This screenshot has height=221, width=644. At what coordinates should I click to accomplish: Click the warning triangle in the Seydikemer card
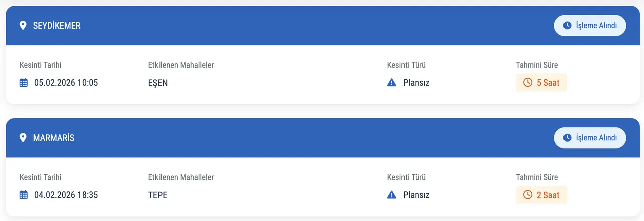392,83
